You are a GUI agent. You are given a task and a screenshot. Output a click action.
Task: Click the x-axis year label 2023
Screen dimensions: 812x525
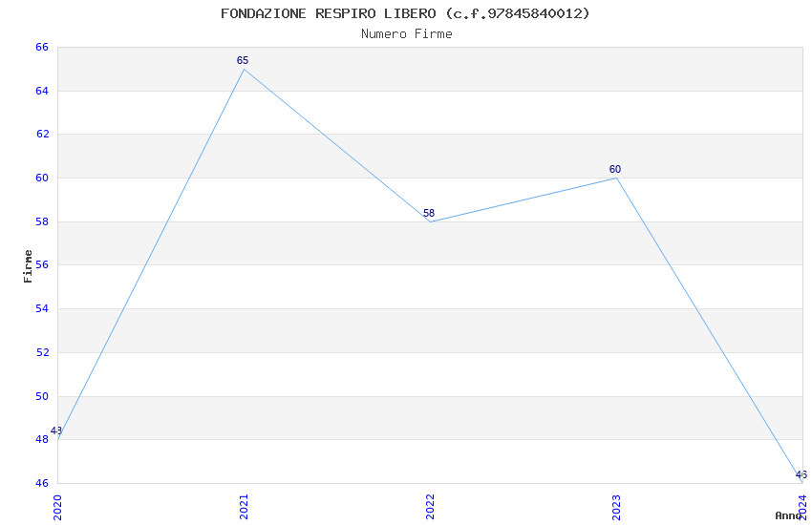coord(616,507)
